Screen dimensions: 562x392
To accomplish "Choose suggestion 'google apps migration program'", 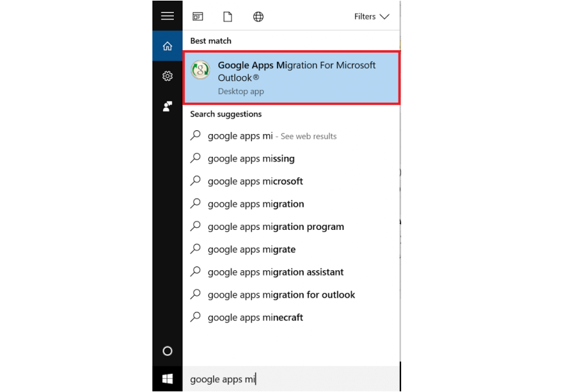I will coord(291,227).
